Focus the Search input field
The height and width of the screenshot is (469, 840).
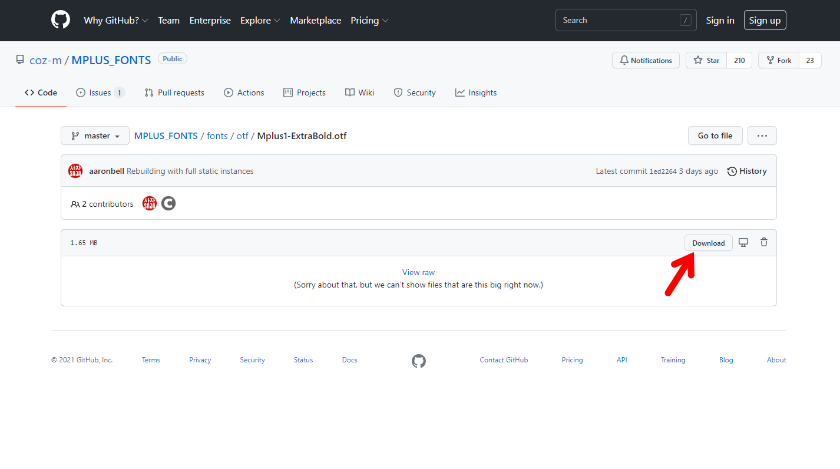pos(626,20)
